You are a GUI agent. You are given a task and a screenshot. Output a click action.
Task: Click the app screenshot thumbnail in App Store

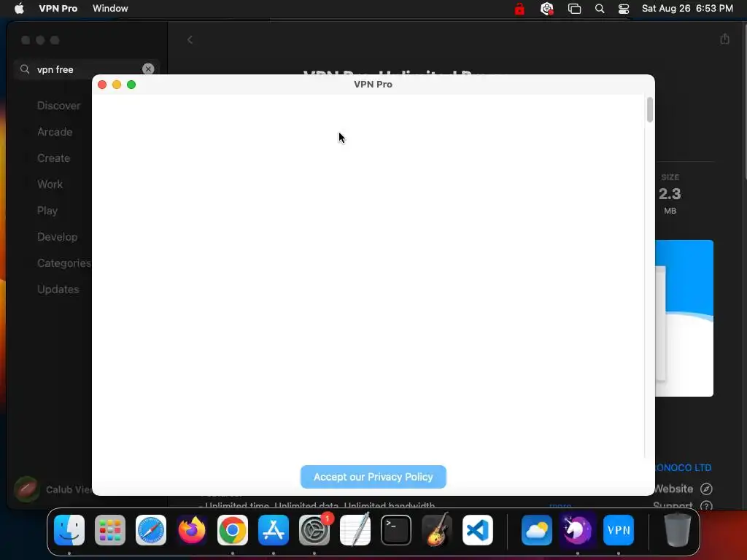(x=684, y=318)
